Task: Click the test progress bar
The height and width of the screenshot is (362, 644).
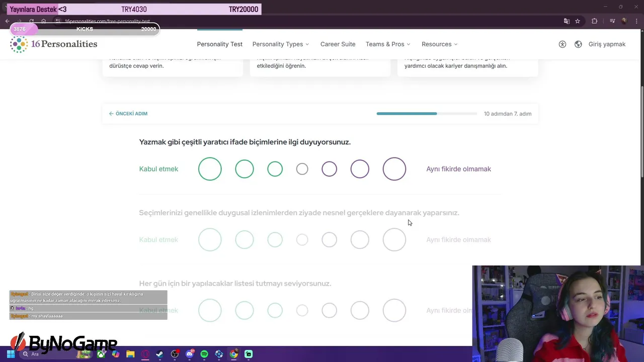Action: [x=427, y=114]
